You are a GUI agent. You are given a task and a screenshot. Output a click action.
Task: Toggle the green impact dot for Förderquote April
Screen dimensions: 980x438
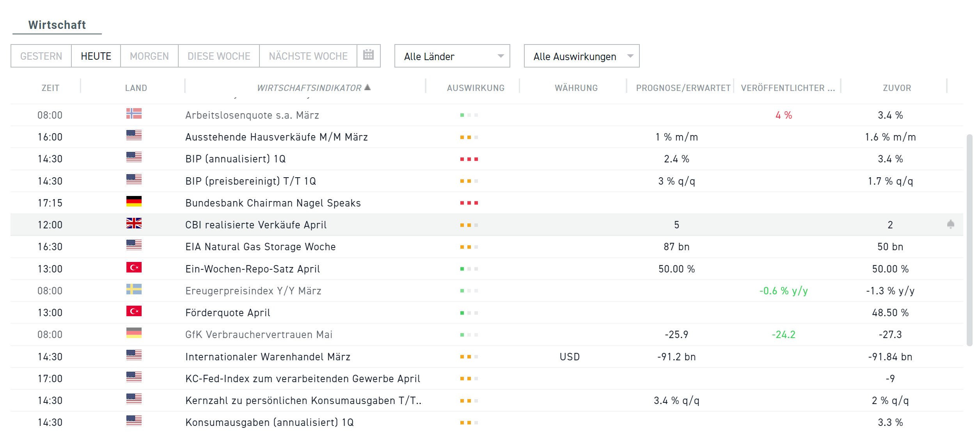(463, 312)
